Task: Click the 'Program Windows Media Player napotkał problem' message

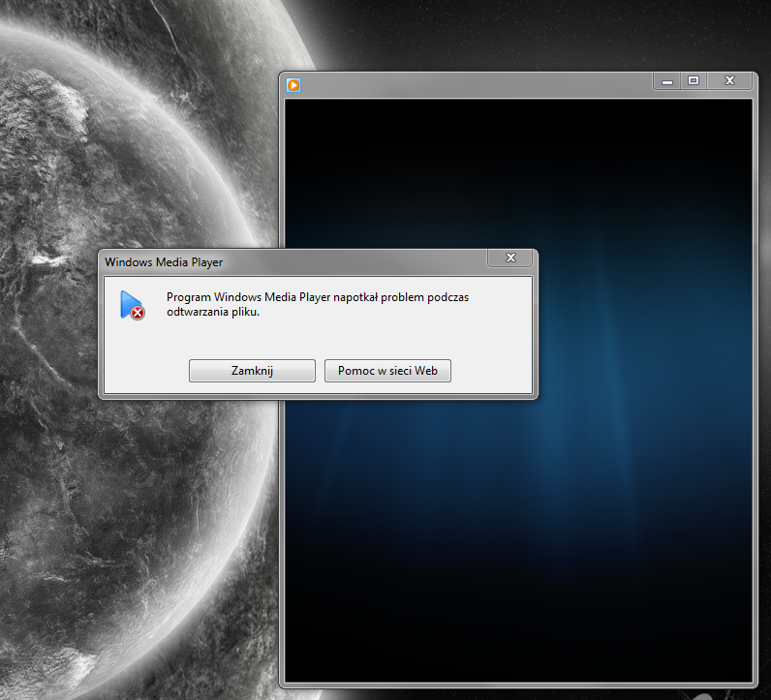Action: click(318, 304)
